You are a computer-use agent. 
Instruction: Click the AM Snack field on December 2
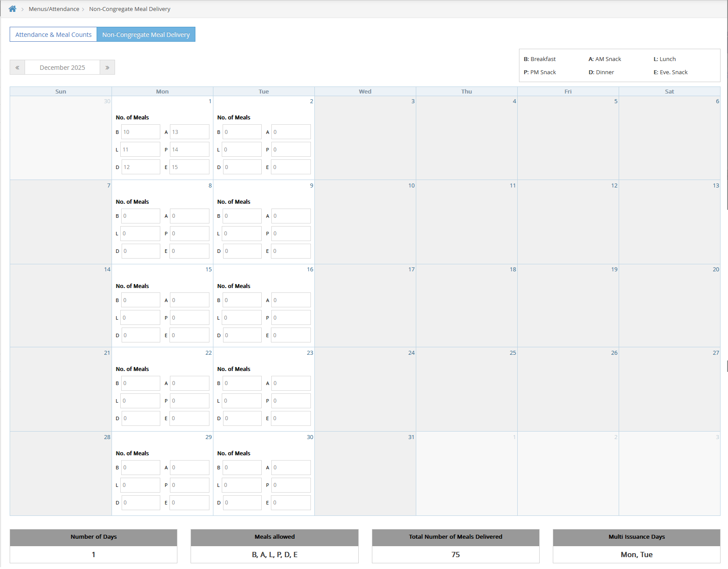[291, 132]
